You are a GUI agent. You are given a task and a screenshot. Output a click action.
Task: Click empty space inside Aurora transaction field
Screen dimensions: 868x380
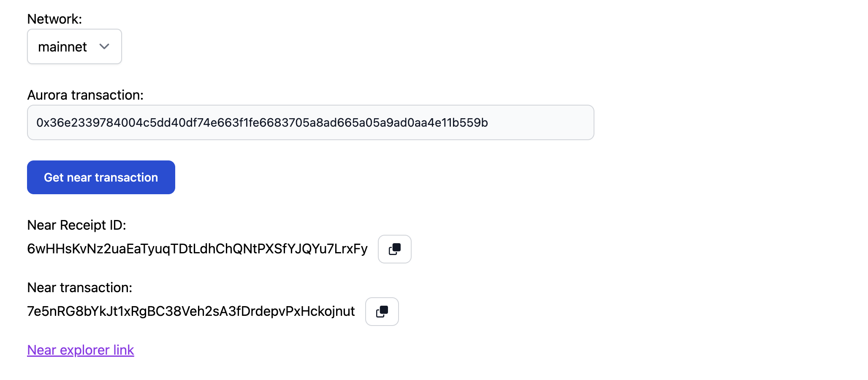tap(540, 122)
